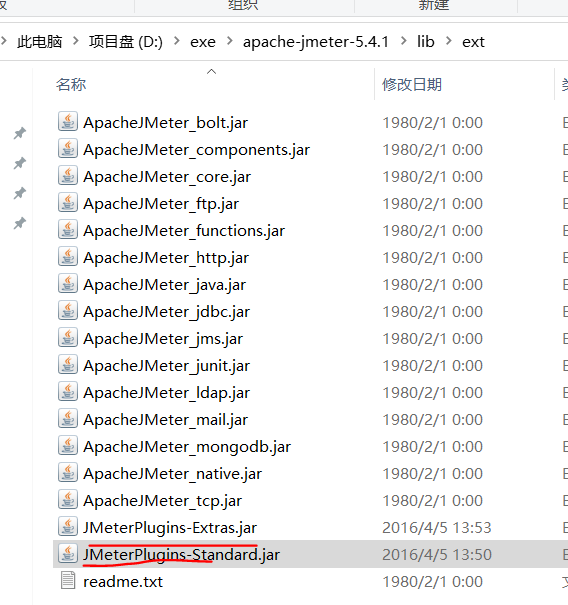Select file name ApacheJMeter_java.jar
This screenshot has height=605, width=568.
pyautogui.click(x=164, y=285)
